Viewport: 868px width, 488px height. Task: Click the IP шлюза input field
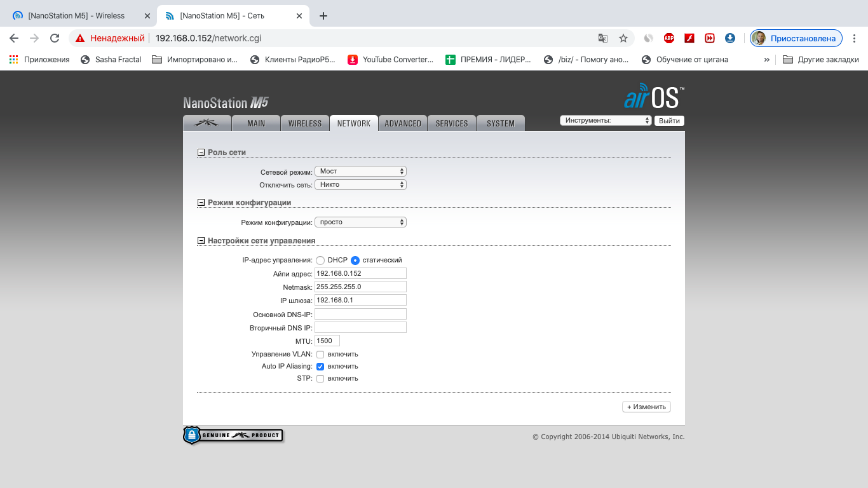(x=360, y=300)
